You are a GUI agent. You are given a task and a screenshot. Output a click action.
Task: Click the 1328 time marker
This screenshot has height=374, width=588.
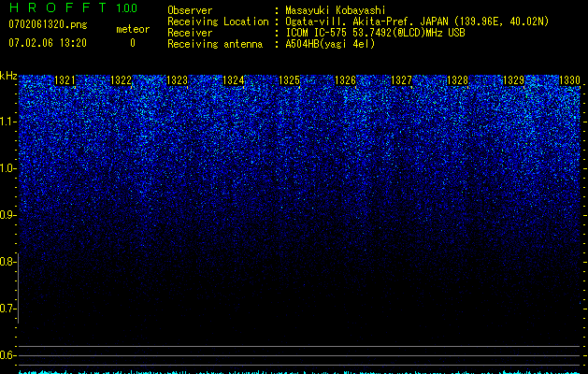pyautogui.click(x=457, y=80)
